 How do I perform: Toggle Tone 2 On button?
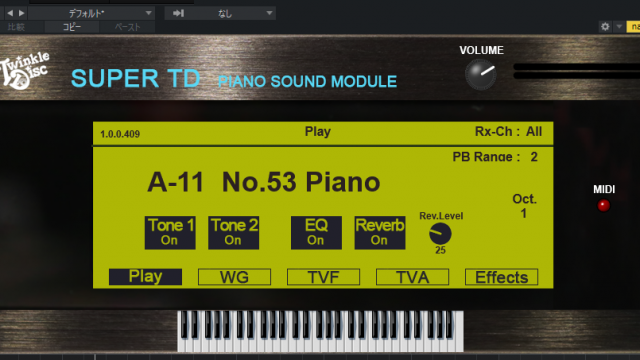point(233,233)
